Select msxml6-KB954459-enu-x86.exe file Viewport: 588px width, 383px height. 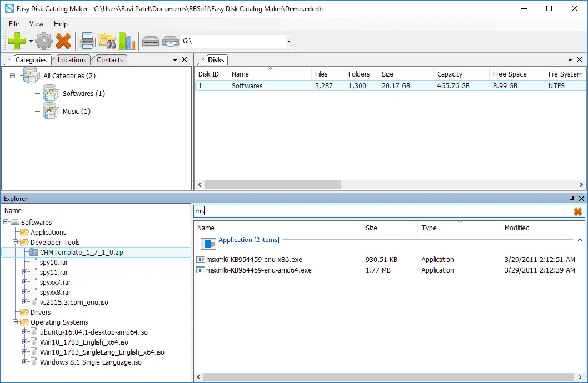tap(254, 259)
